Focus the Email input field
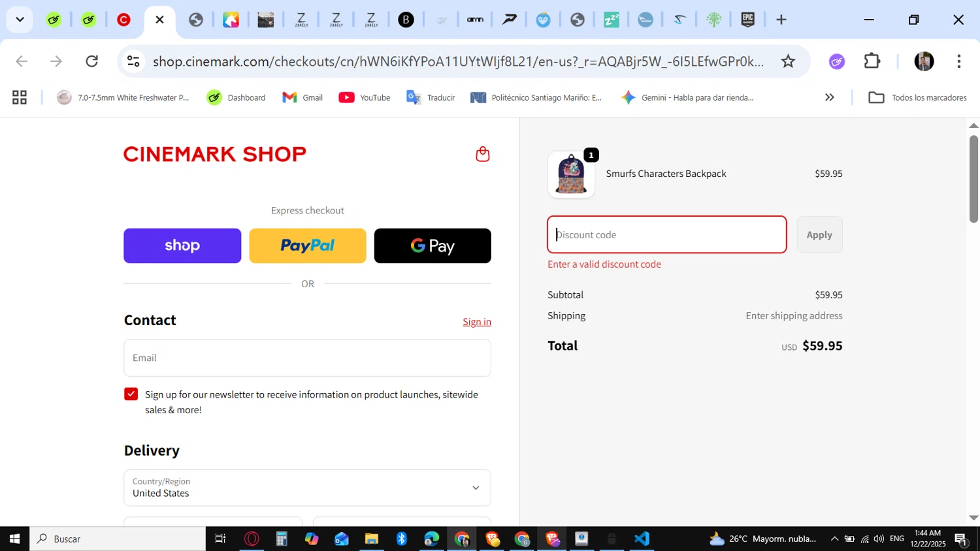This screenshot has width=980, height=551. tap(307, 358)
